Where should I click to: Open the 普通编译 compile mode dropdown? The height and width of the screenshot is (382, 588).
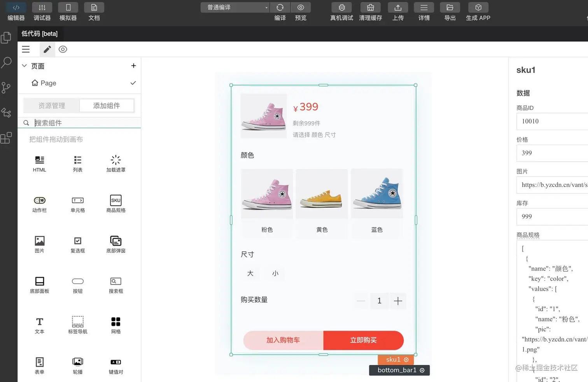point(234,7)
